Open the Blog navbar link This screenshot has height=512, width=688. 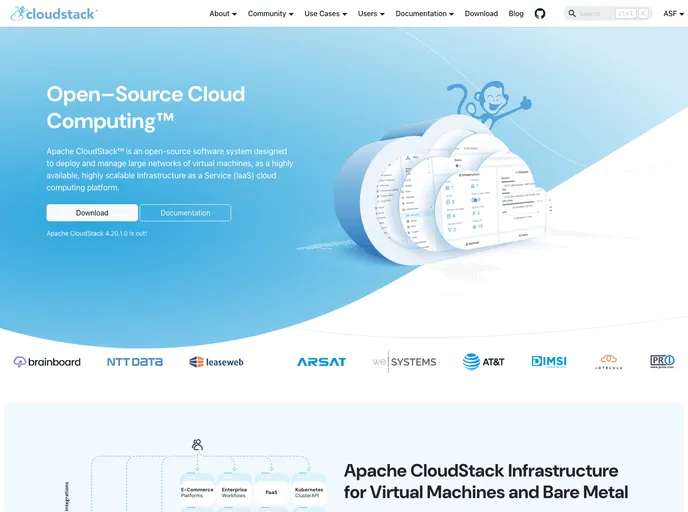click(516, 14)
